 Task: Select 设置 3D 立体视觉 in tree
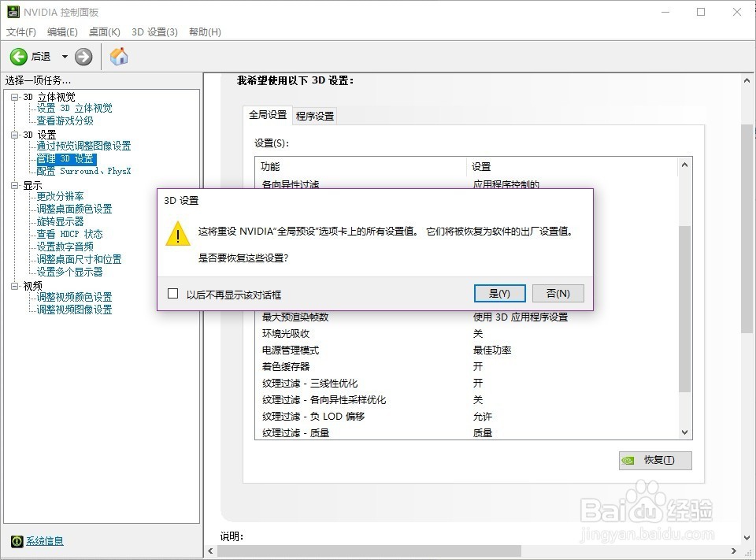(x=74, y=108)
